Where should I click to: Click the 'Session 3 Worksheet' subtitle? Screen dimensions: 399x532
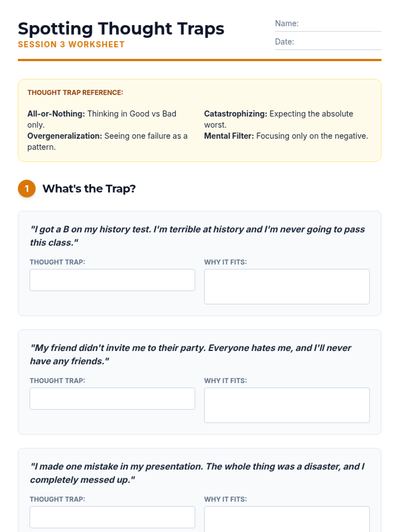click(x=71, y=45)
